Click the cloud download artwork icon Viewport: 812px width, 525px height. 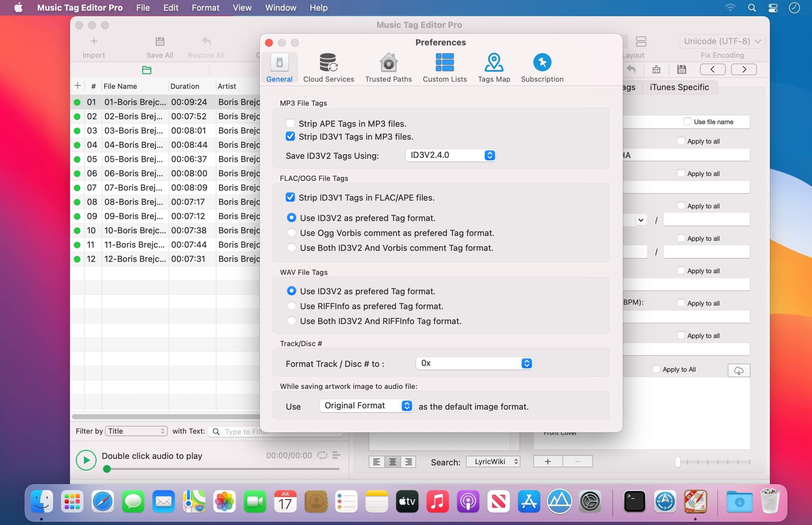click(738, 370)
